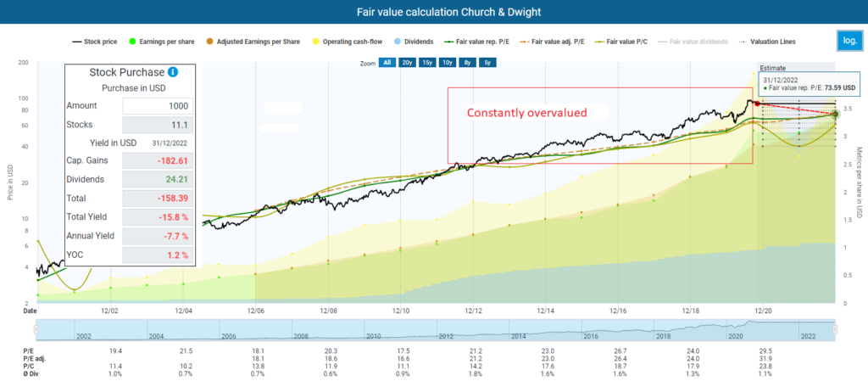868x381 pixels.
Task: Click the Total value -158.39
Action: pos(157,199)
